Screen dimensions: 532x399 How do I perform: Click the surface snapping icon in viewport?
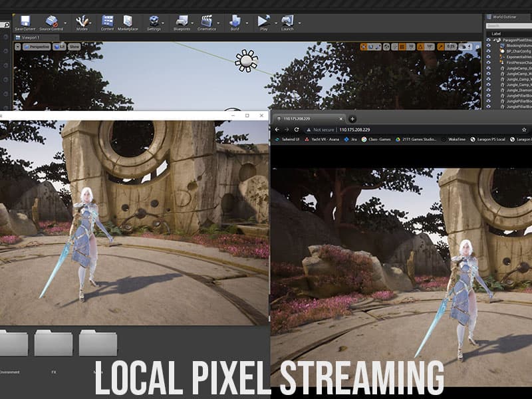[394, 47]
